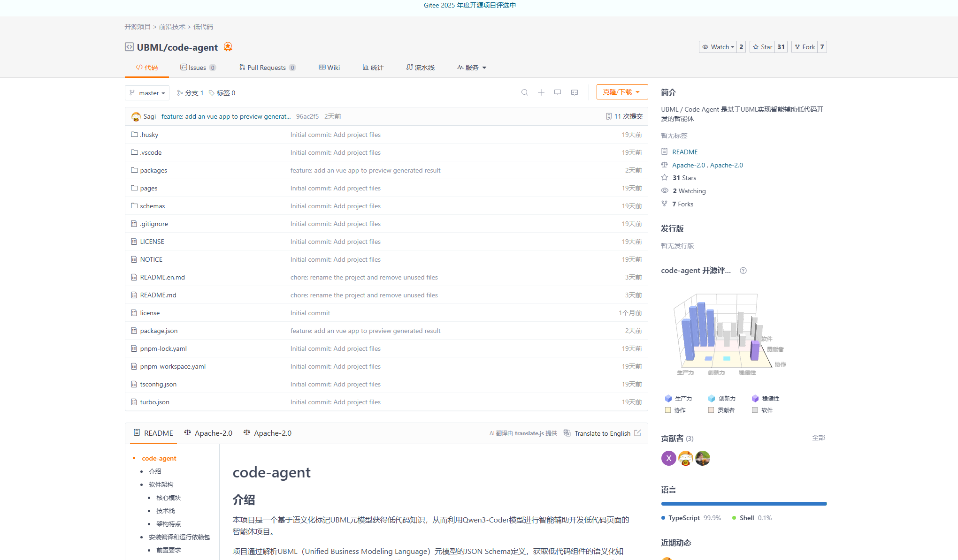
Task: Click the TypeScript language bar
Action: (743, 504)
